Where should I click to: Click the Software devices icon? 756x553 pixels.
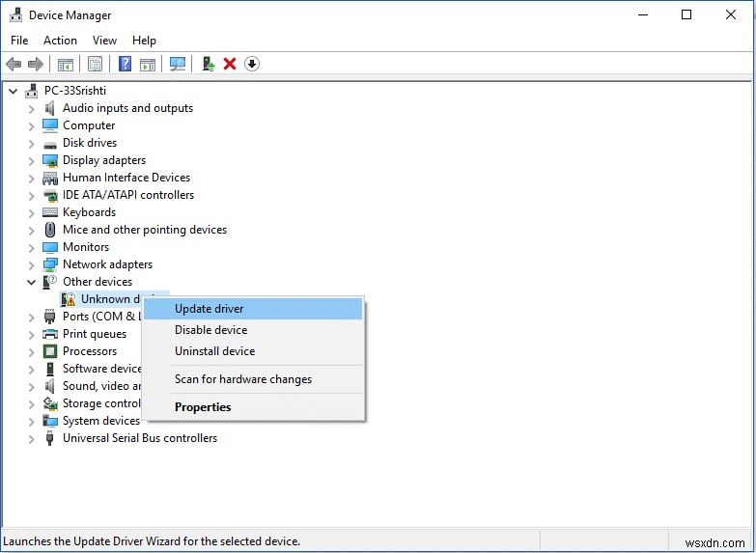pos(49,369)
